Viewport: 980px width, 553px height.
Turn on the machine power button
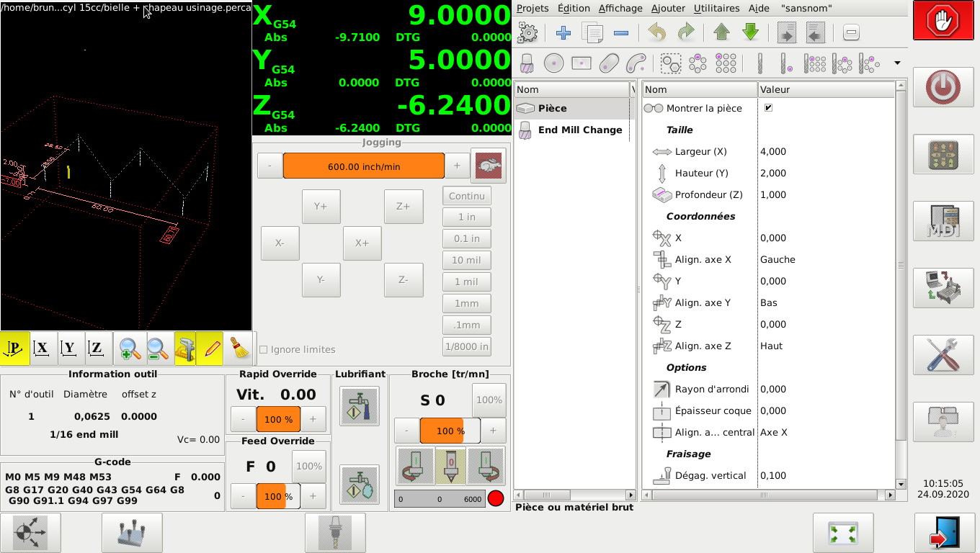pos(943,88)
